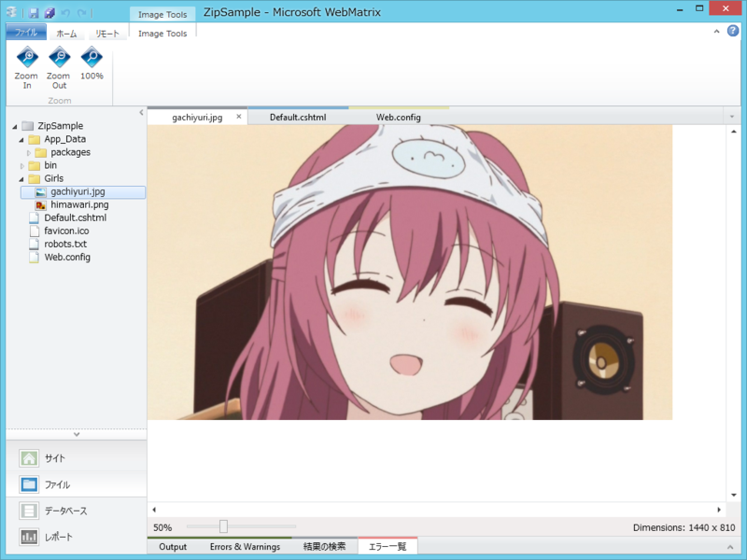Click the Girls folder icon
Screen dimensions: 747x560
pos(35,178)
